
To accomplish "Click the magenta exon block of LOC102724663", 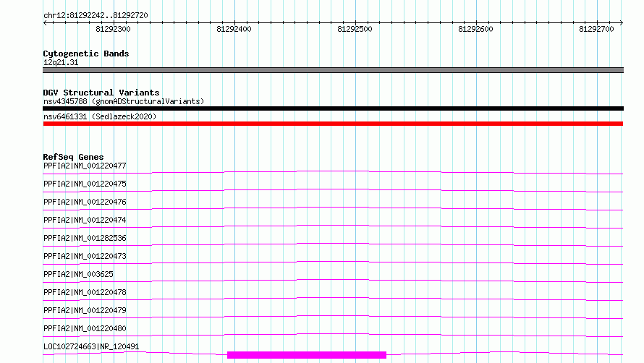I will point(307,355).
